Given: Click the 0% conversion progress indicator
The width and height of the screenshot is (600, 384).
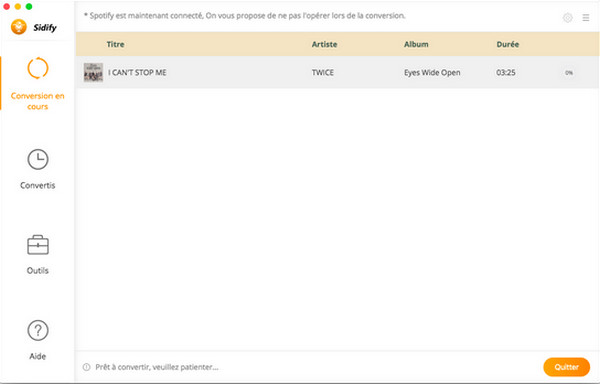Looking at the screenshot, I should tap(569, 73).
